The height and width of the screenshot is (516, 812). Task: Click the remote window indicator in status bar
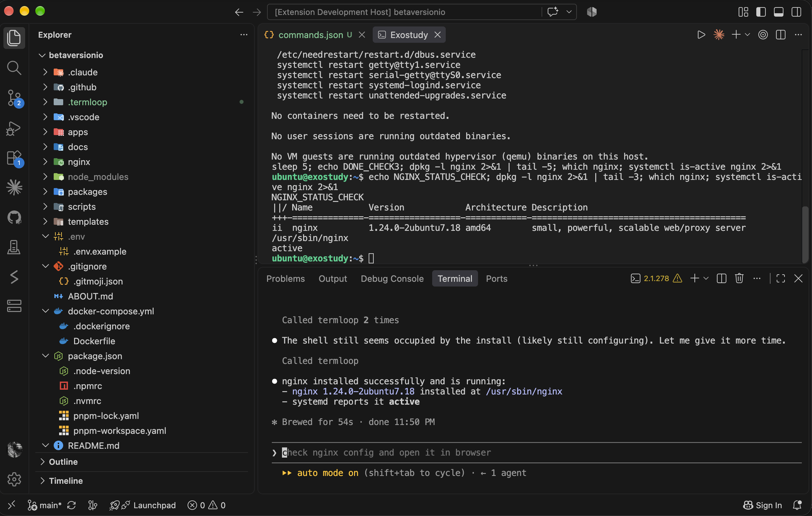pyautogui.click(x=12, y=505)
